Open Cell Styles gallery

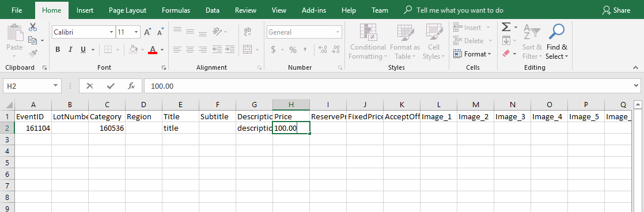[434, 41]
